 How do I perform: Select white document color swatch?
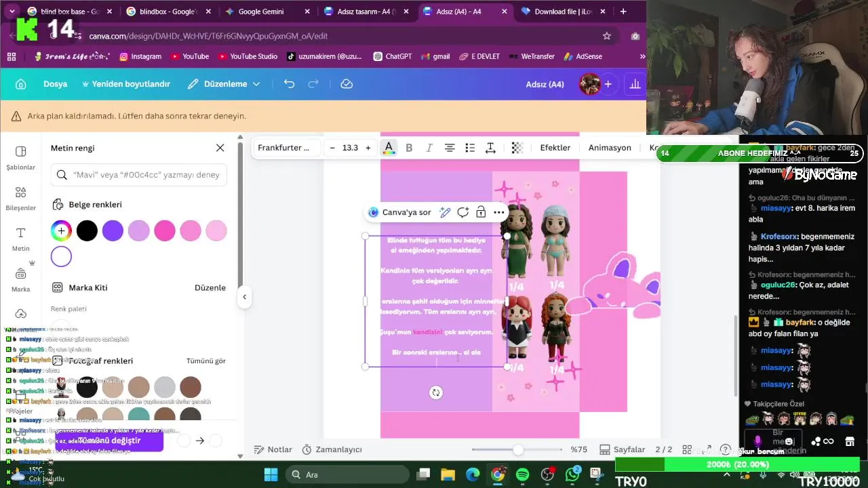[x=61, y=257]
